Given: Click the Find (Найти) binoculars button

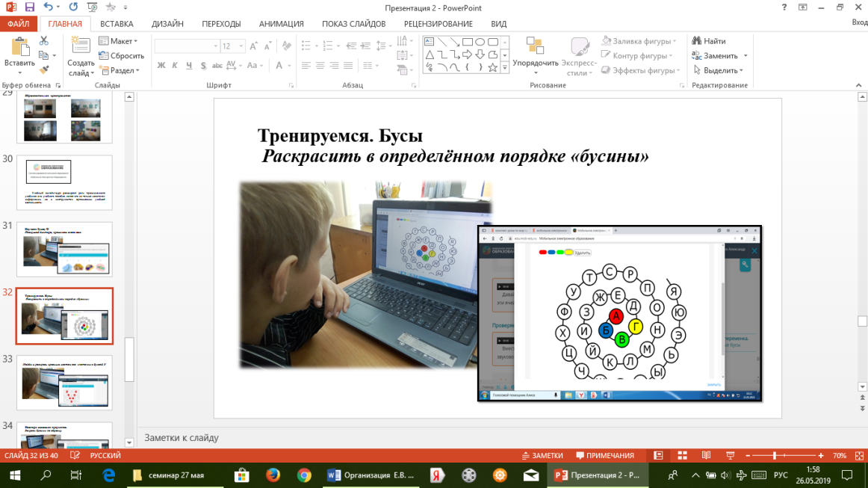Looking at the screenshot, I should click(x=708, y=41).
